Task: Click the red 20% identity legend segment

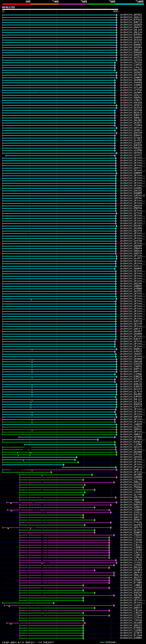Action: (16, 4)
